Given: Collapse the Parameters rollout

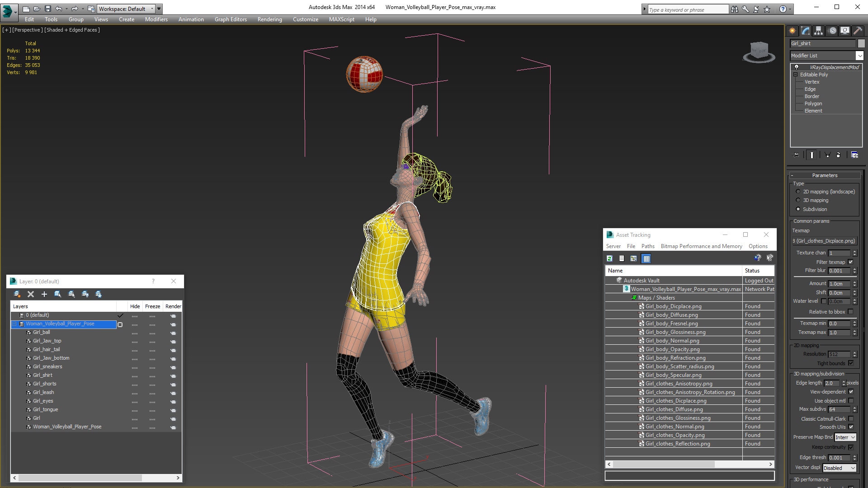Looking at the screenshot, I should pos(825,175).
